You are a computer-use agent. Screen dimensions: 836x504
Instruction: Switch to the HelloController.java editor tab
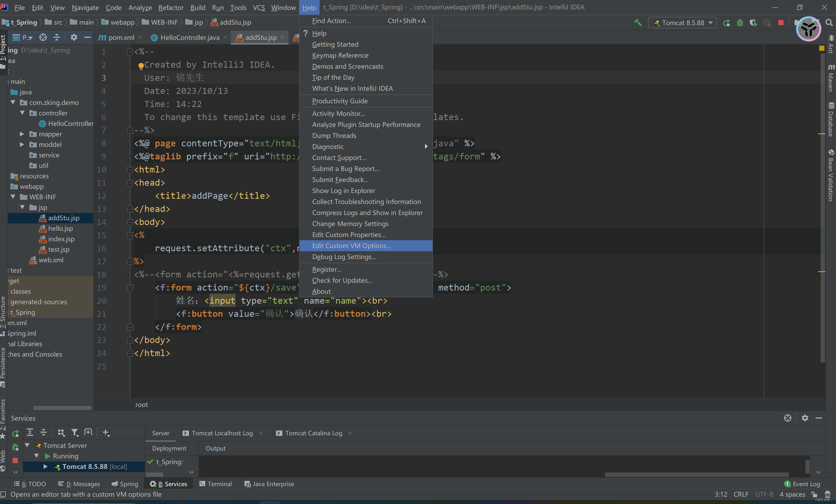189,37
